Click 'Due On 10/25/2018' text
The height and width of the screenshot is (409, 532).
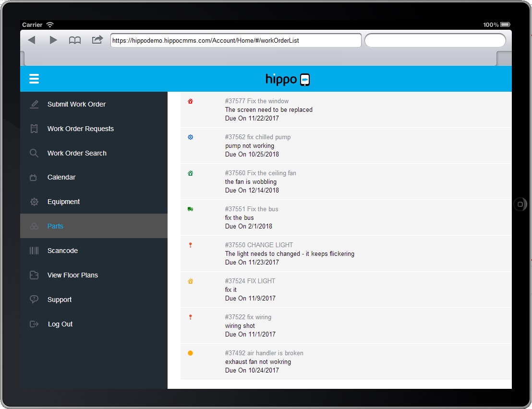click(x=252, y=154)
